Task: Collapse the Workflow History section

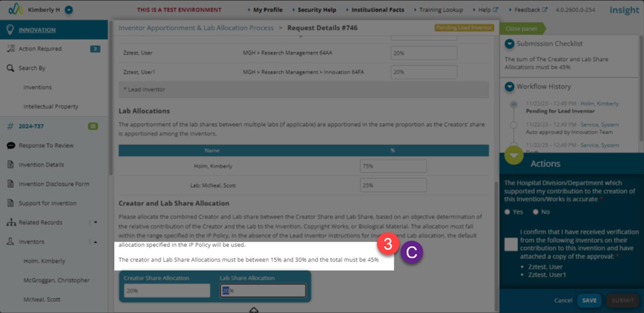Action: click(x=509, y=86)
